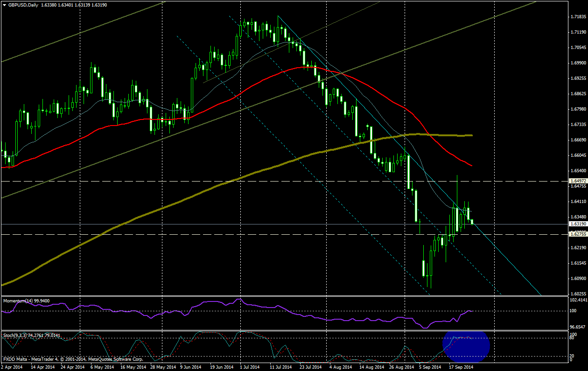The image size is (588, 371).
Task: Click the Momentum scale value 102.4141
Action: (578, 301)
